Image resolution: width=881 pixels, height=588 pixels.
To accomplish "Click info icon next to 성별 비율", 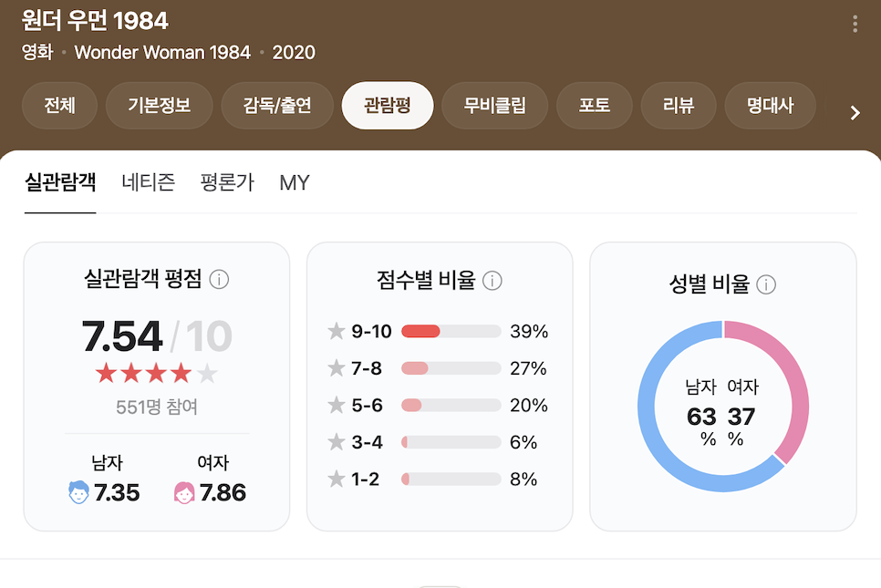I will (x=766, y=284).
